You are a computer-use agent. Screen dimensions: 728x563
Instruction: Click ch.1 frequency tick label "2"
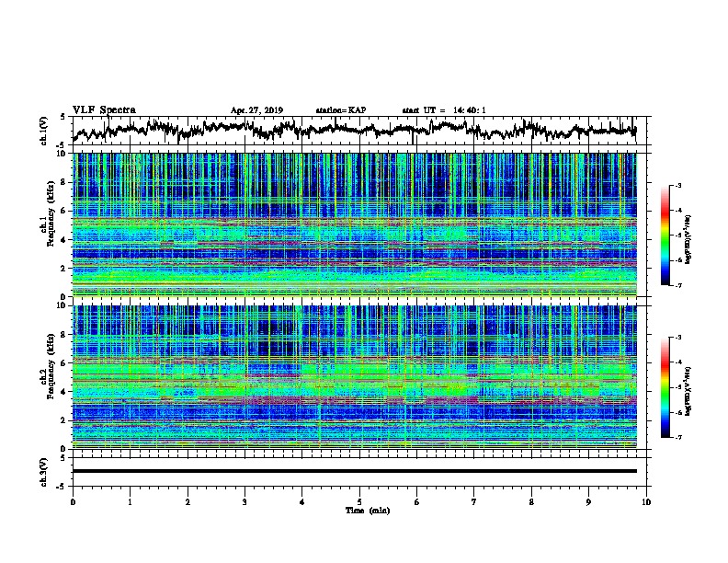click(x=63, y=269)
